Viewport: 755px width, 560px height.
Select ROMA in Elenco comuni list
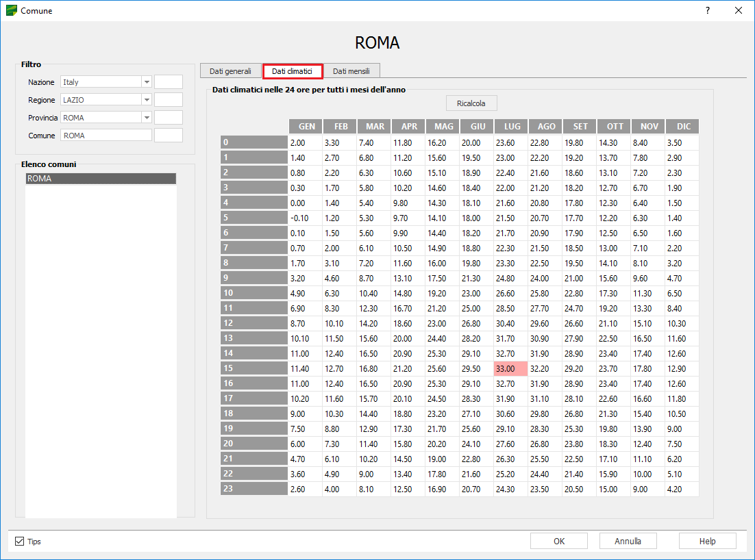101,179
